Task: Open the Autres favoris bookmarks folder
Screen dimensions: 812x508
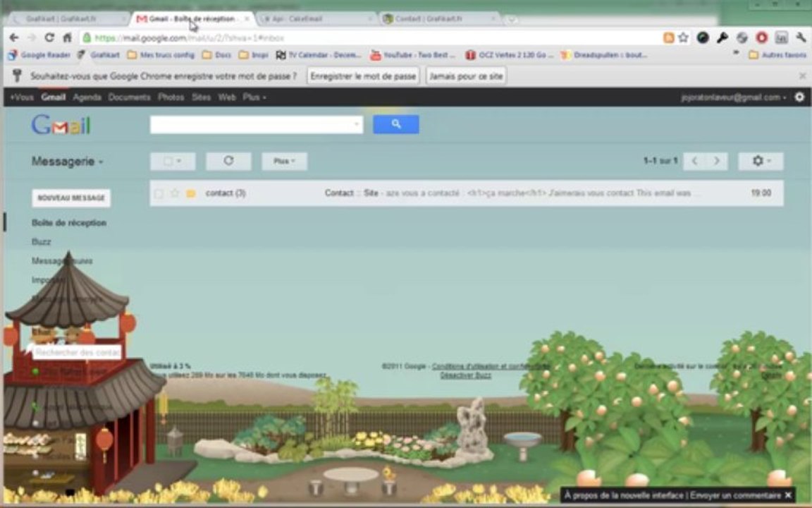Action: (x=777, y=54)
